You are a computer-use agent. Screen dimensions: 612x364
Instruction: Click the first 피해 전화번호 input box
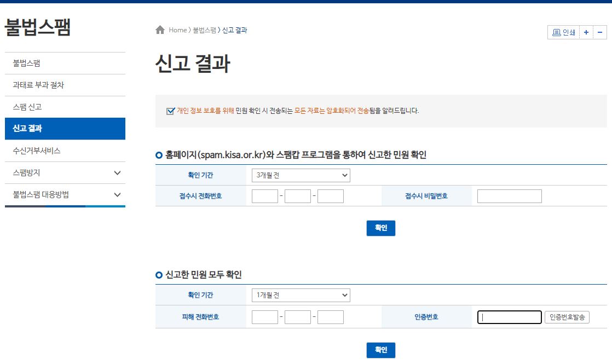pyautogui.click(x=264, y=316)
